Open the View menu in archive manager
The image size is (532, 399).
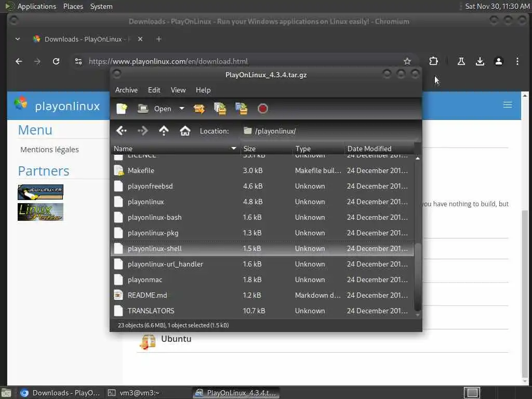(178, 90)
